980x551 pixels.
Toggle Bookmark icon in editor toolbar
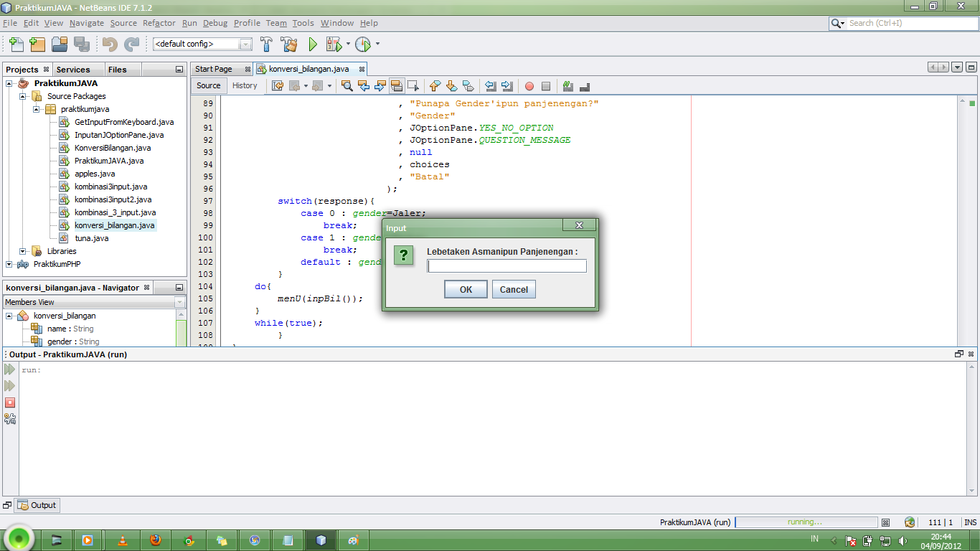coord(468,86)
